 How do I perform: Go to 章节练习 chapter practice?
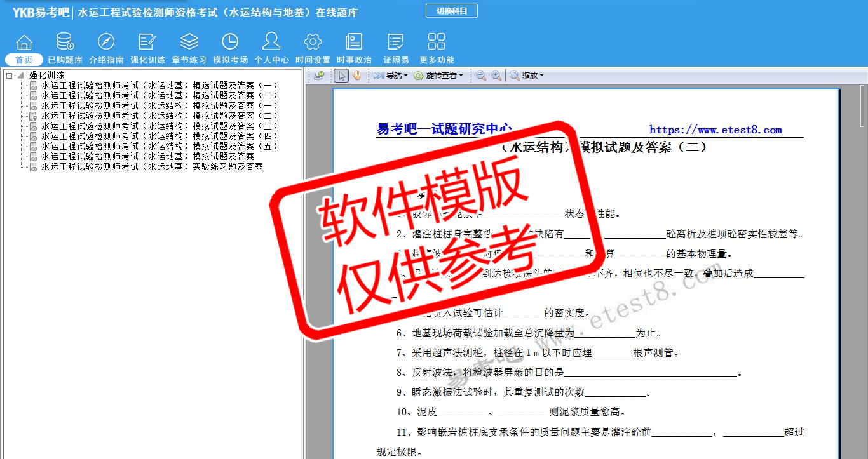pos(189,49)
